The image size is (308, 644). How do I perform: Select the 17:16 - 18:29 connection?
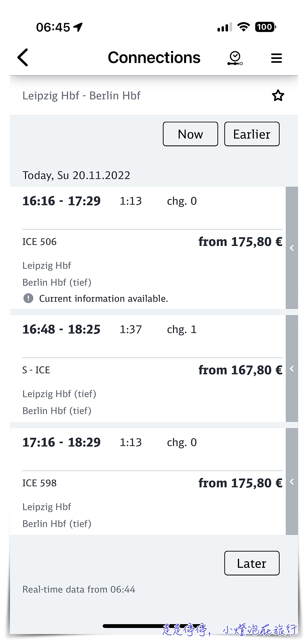point(148,482)
